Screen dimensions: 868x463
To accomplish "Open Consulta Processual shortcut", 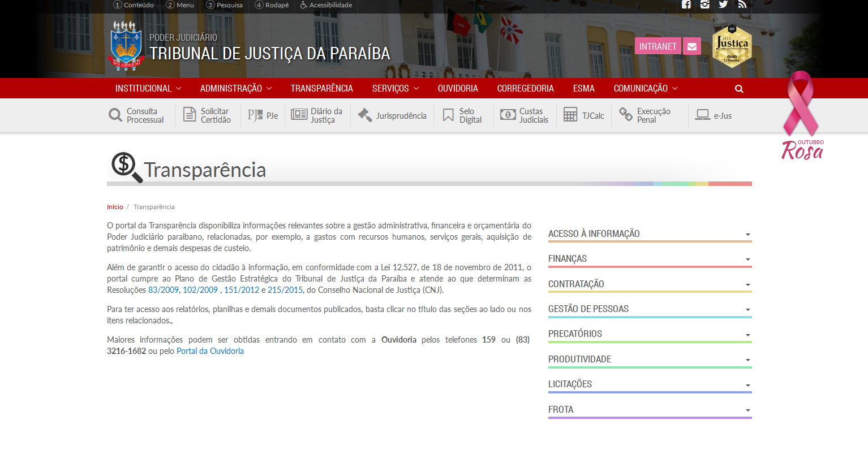I will coord(136,116).
